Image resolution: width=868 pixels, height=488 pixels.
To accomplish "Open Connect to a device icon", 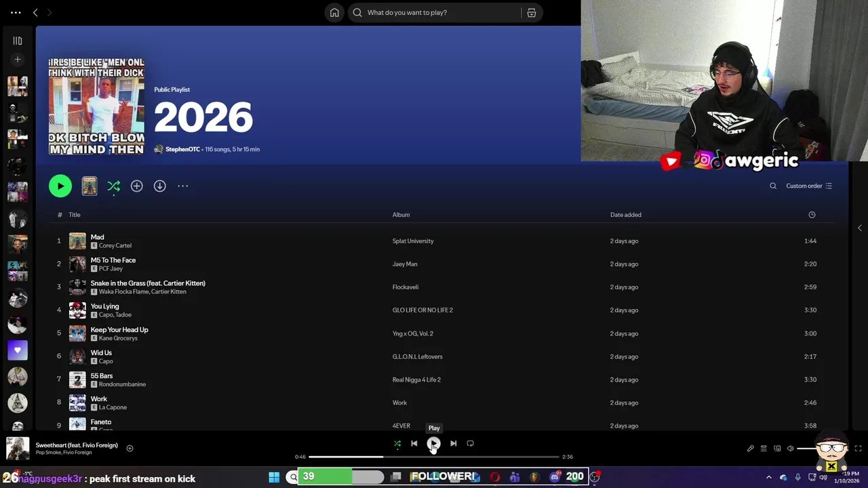I will tap(777, 448).
